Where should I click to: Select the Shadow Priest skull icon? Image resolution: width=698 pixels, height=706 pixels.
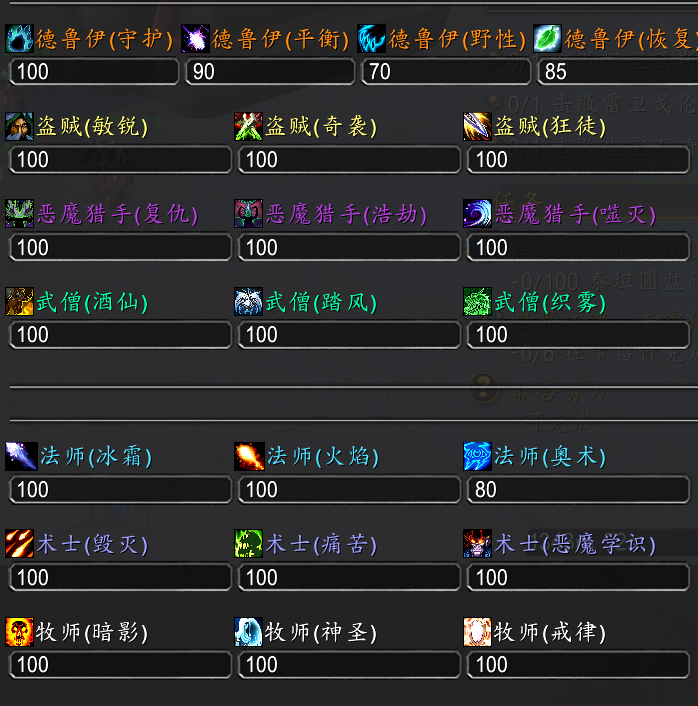pyautogui.click(x=19, y=632)
